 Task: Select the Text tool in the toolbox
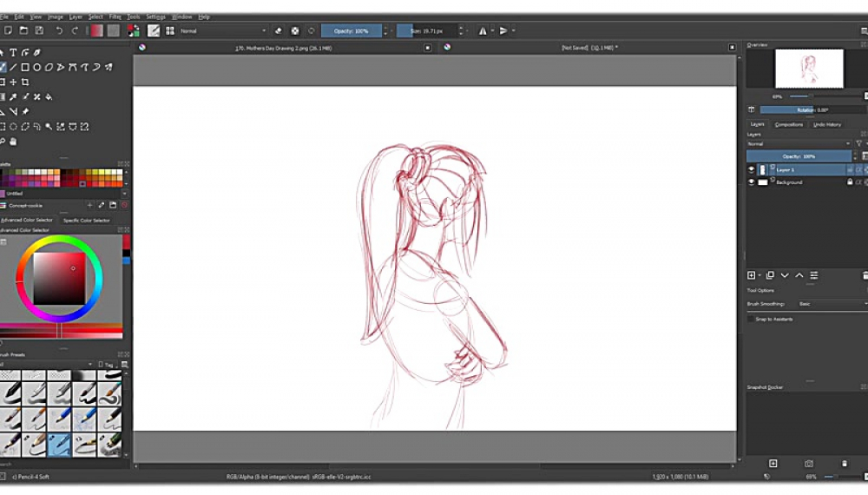click(x=14, y=52)
